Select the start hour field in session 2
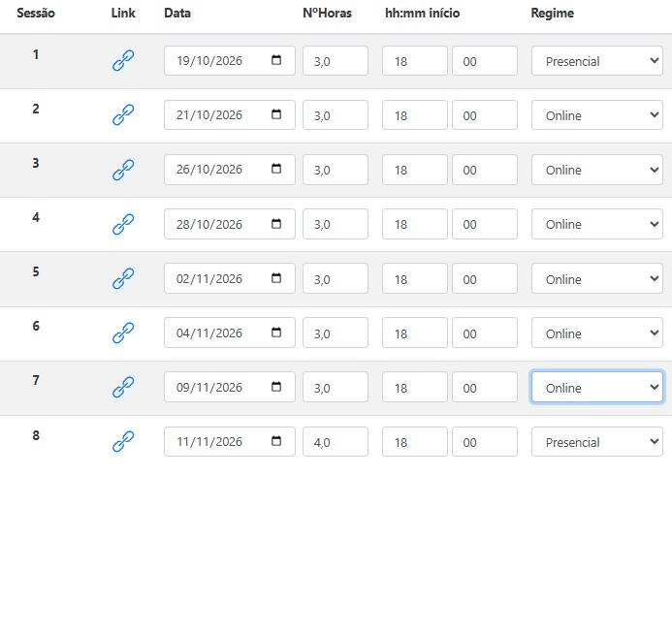Screen dimensions: 672x634 pos(414,114)
